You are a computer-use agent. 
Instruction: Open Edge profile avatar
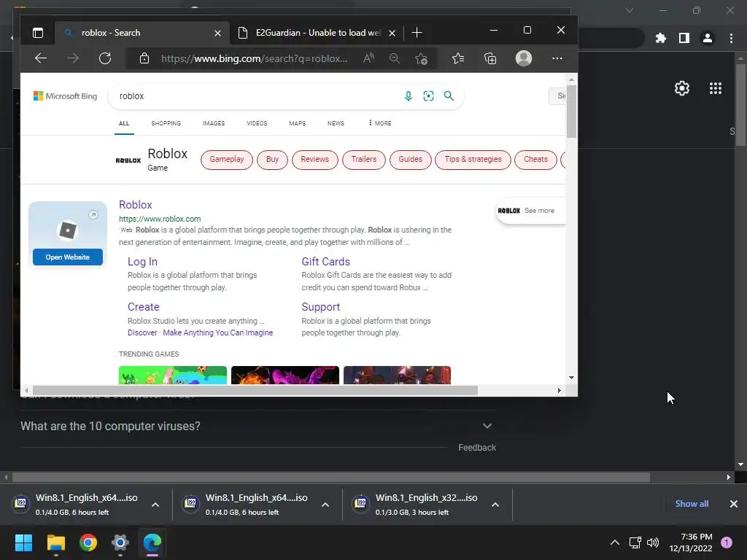pos(524,58)
